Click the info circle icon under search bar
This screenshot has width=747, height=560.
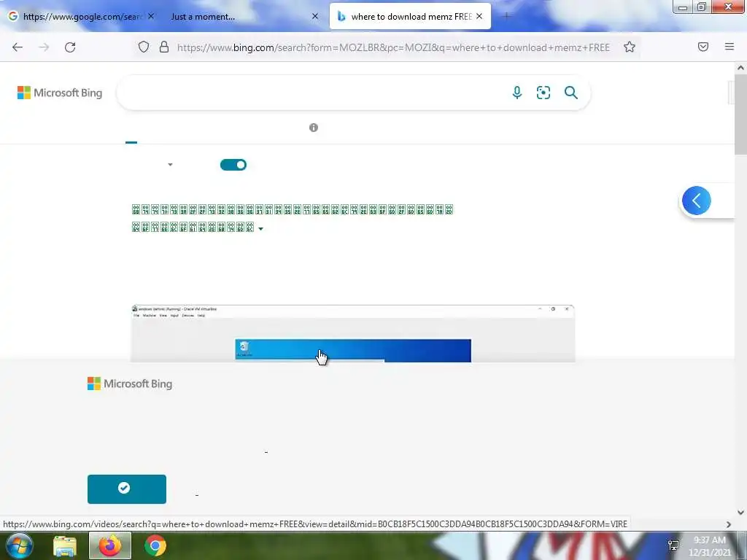tap(314, 127)
